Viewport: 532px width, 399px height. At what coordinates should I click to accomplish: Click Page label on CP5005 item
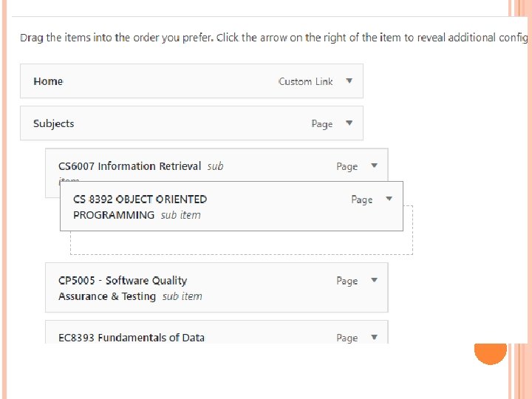coord(347,281)
